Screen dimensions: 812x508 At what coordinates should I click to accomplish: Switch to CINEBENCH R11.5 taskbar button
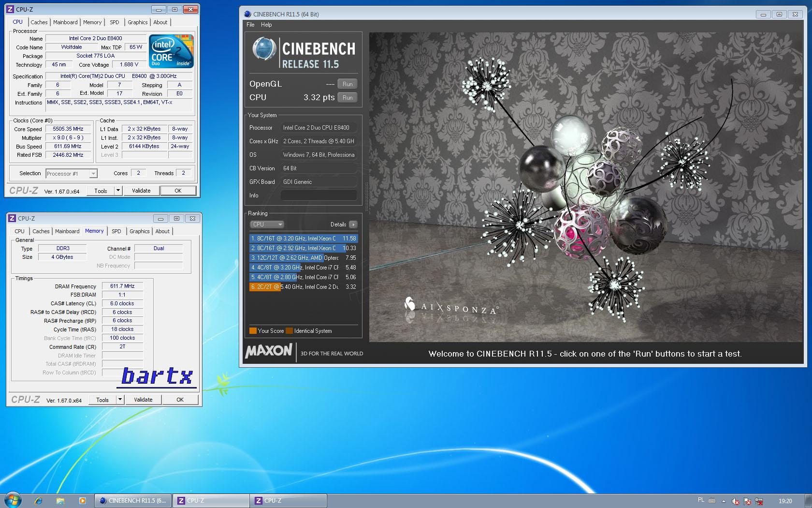133,501
